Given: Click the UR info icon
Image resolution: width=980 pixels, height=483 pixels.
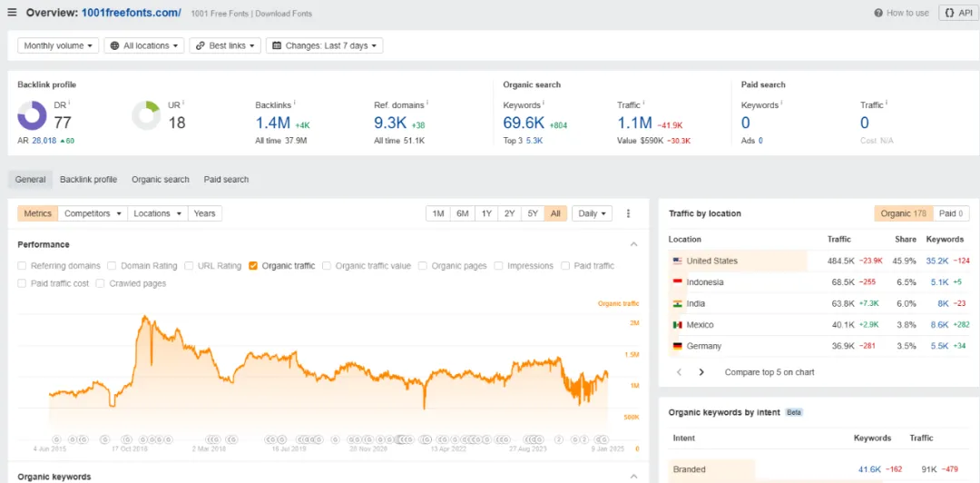Looking at the screenshot, I should (x=184, y=103).
